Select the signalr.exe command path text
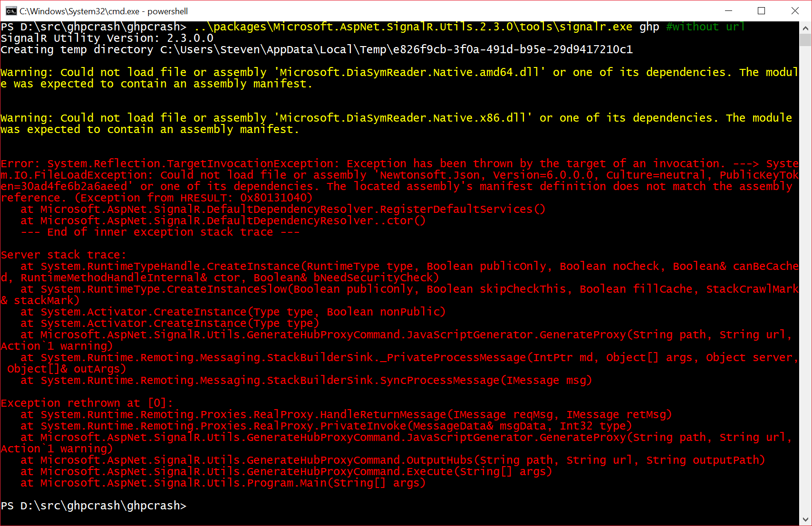Viewport: 812px width, 526px height. [414, 27]
